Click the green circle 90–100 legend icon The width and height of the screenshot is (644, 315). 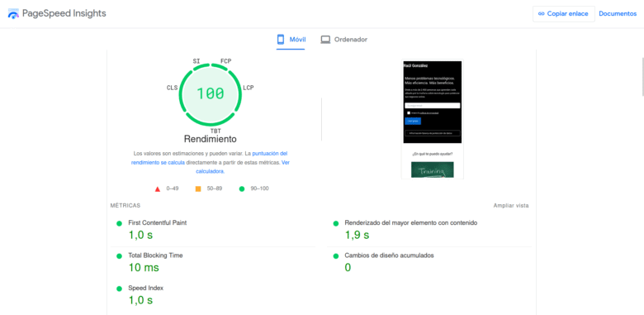[x=241, y=189]
